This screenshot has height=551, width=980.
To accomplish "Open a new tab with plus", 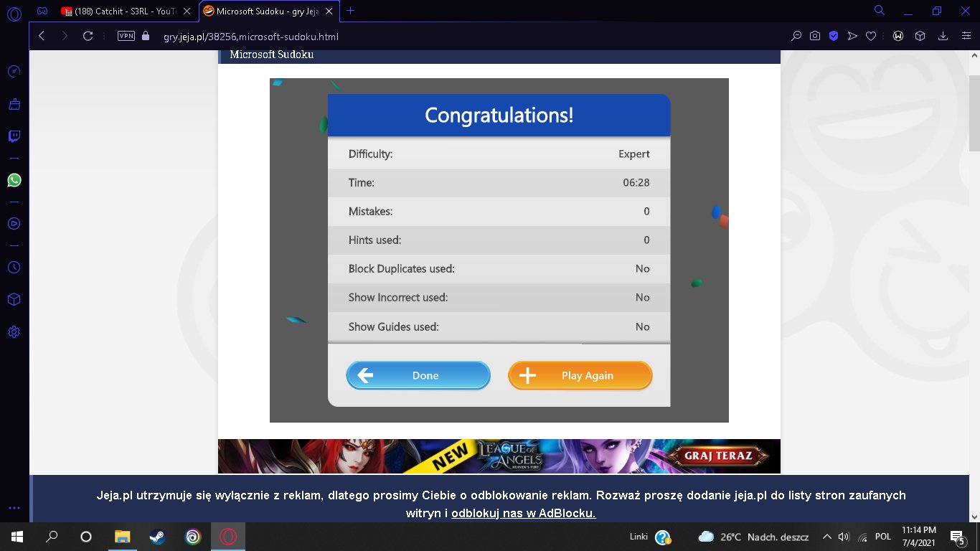I will pyautogui.click(x=351, y=11).
